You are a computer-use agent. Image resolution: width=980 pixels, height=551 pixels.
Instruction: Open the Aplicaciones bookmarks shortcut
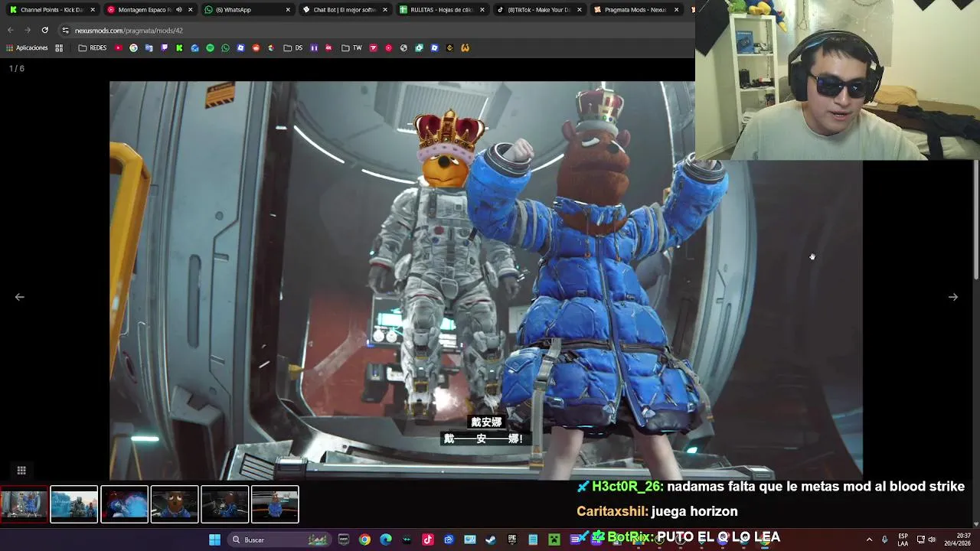click(x=27, y=47)
